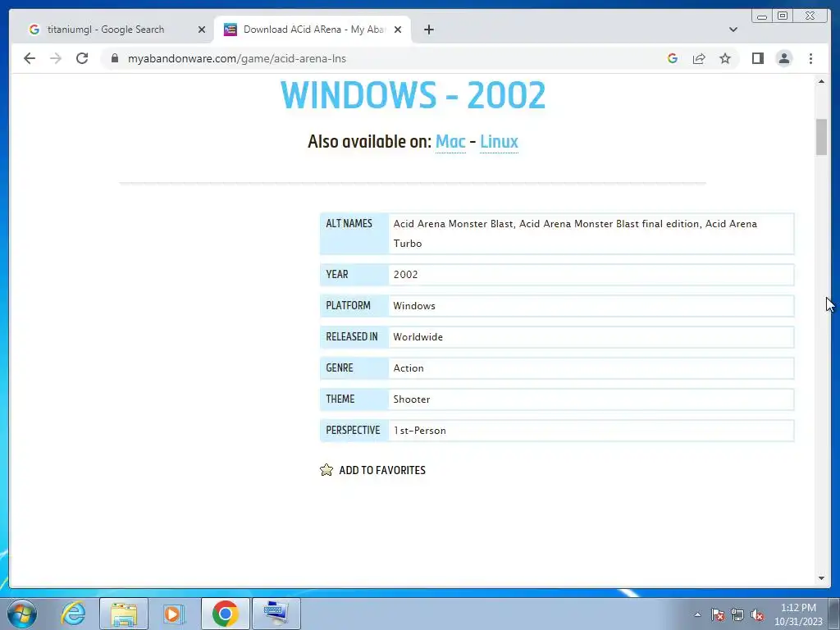Open Windows Media Player from the taskbar
840x630 pixels.
174,614
